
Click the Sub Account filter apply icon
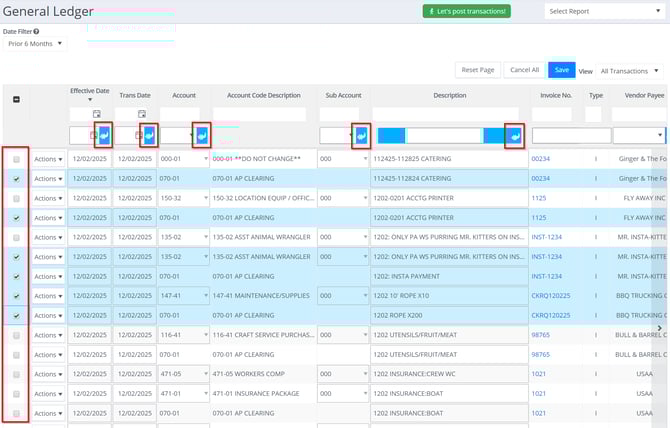pyautogui.click(x=361, y=135)
